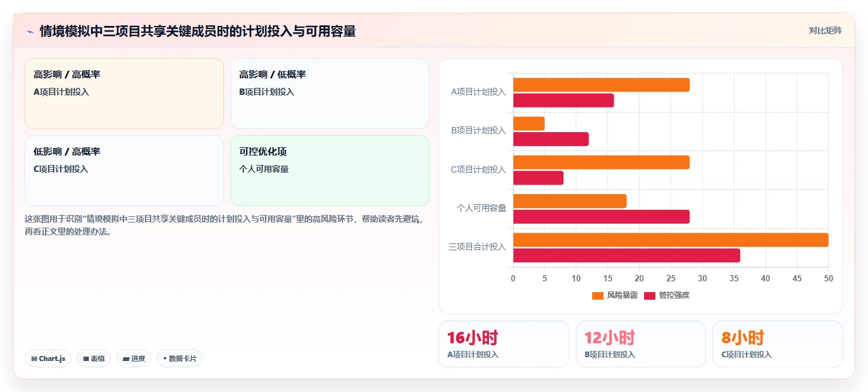Click the B项目计划投入 axis label
868x392 pixels.
pyautogui.click(x=478, y=130)
